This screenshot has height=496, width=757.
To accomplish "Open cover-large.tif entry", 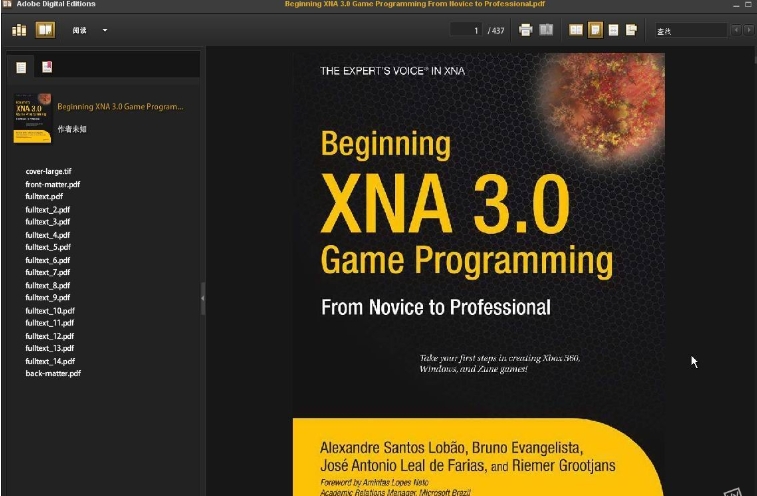I will coord(48,171).
